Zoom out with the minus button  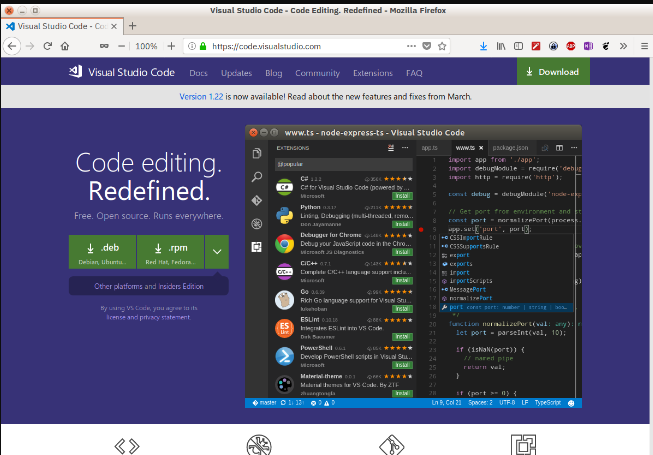point(122,46)
